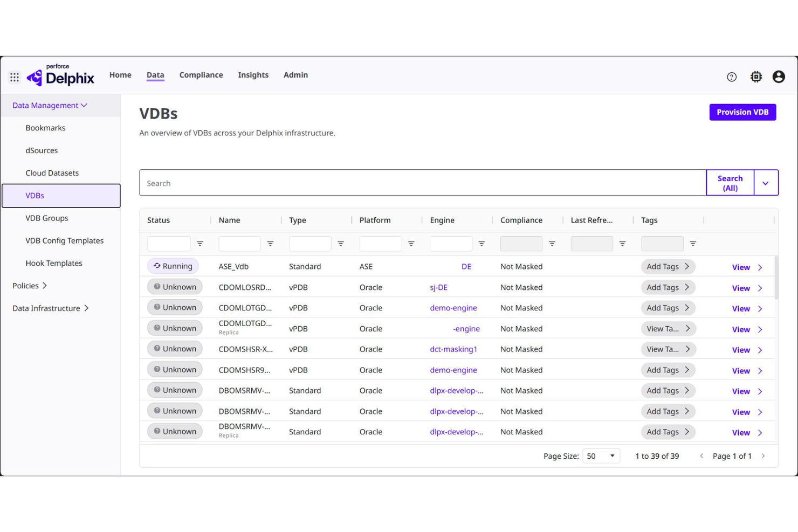This screenshot has height=532, width=798.
Task: Open Hook Templates in the sidebar
Action: [x=54, y=263]
